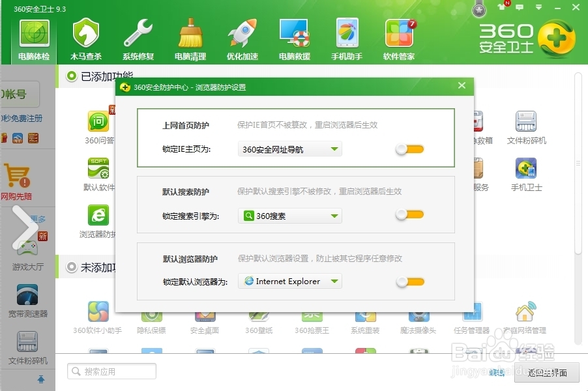Open the 家庭网络管理 icon
Screen dimensions: 588x391
point(525,311)
